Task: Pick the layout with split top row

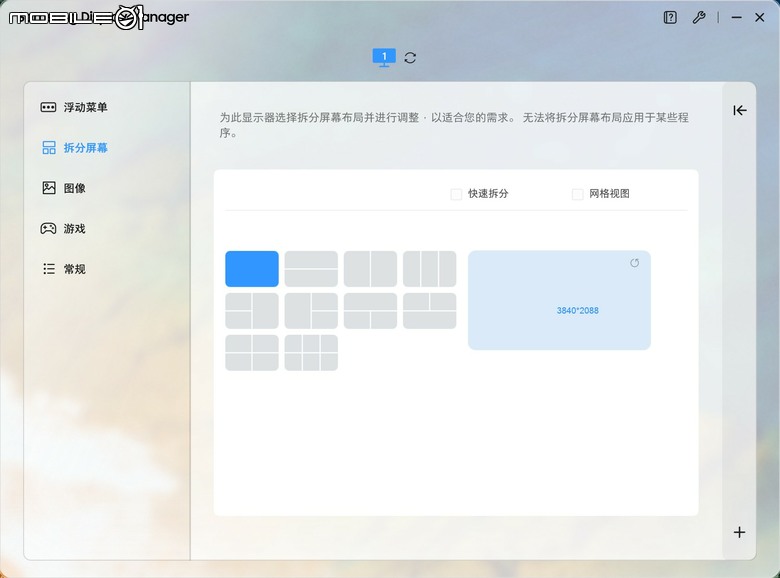Action: pos(429,311)
